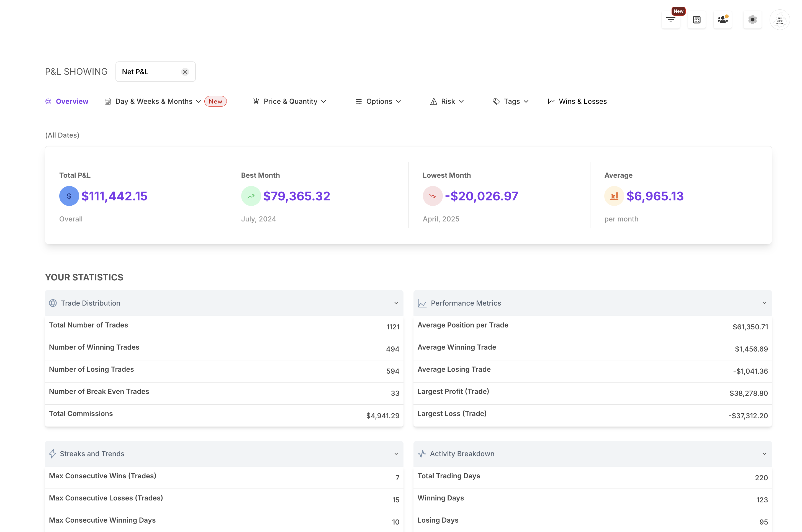Collapse the Streaks and Trends section
Viewport: 802px width, 532px height.
(x=396, y=454)
